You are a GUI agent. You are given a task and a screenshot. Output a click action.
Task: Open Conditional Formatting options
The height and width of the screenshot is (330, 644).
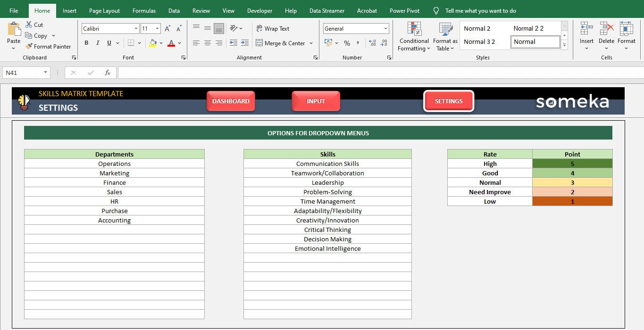point(414,35)
